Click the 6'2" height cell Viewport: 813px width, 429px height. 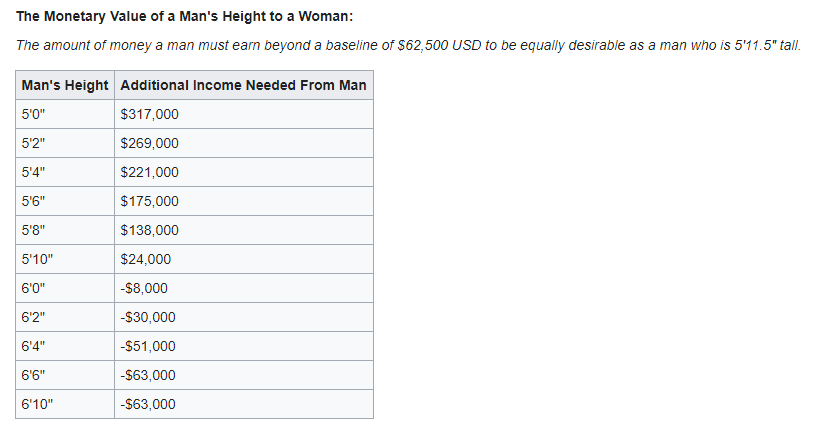click(x=65, y=317)
